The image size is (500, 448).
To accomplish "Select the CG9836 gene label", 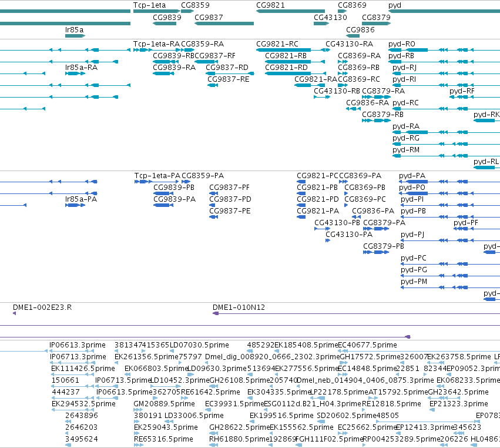I will point(360,29).
